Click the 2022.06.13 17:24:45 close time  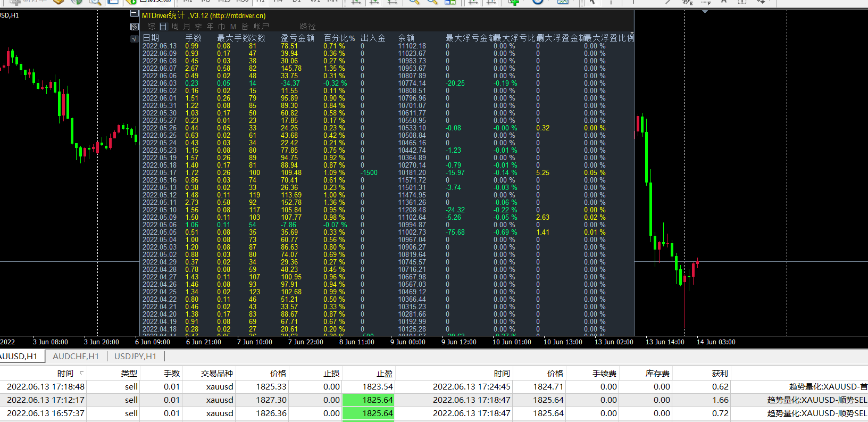pos(472,387)
